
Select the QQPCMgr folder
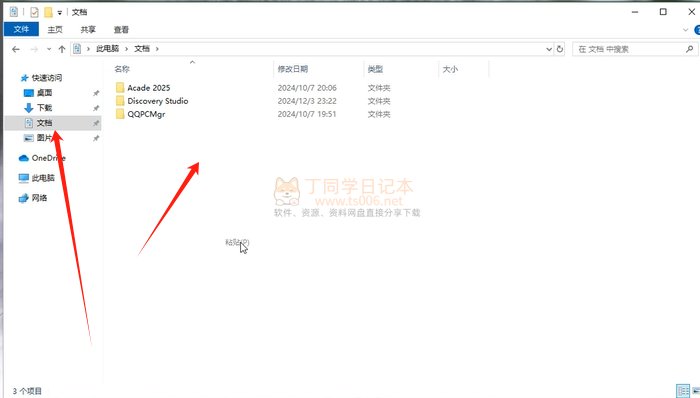(x=146, y=114)
